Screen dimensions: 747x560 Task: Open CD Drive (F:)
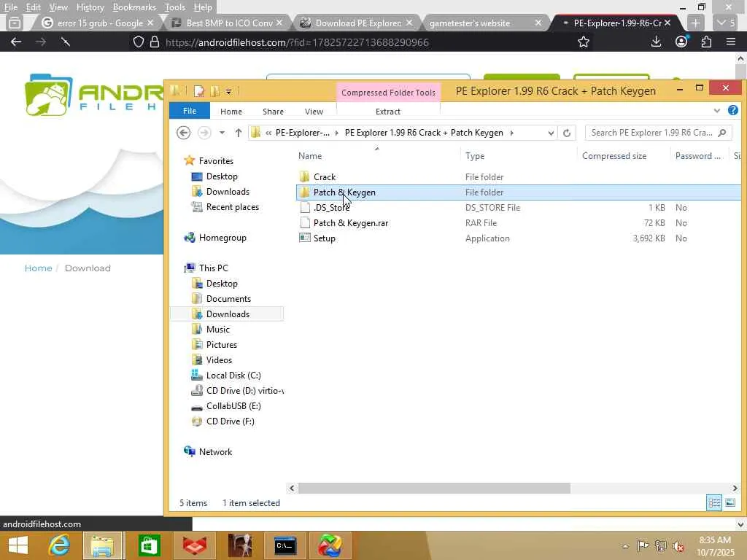tap(230, 421)
